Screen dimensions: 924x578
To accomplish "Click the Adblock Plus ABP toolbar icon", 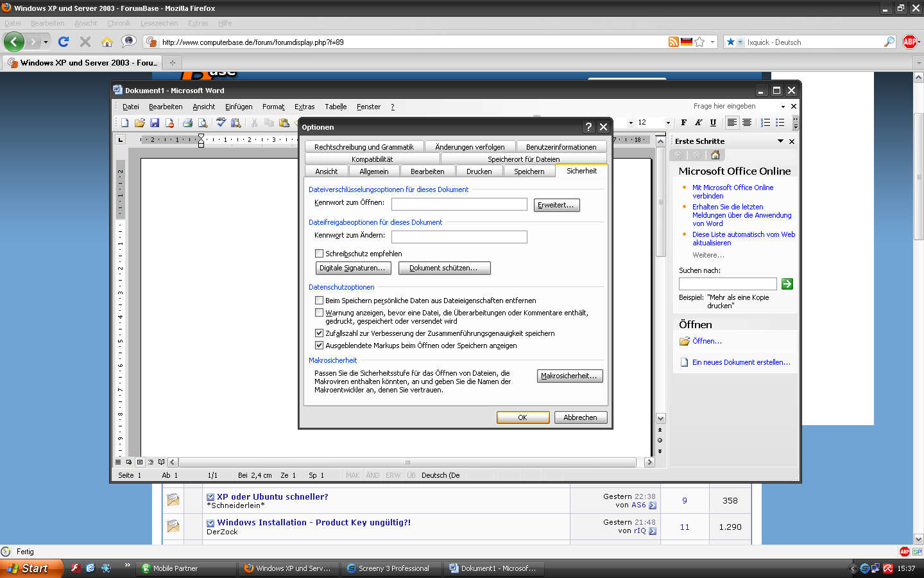I will (909, 42).
